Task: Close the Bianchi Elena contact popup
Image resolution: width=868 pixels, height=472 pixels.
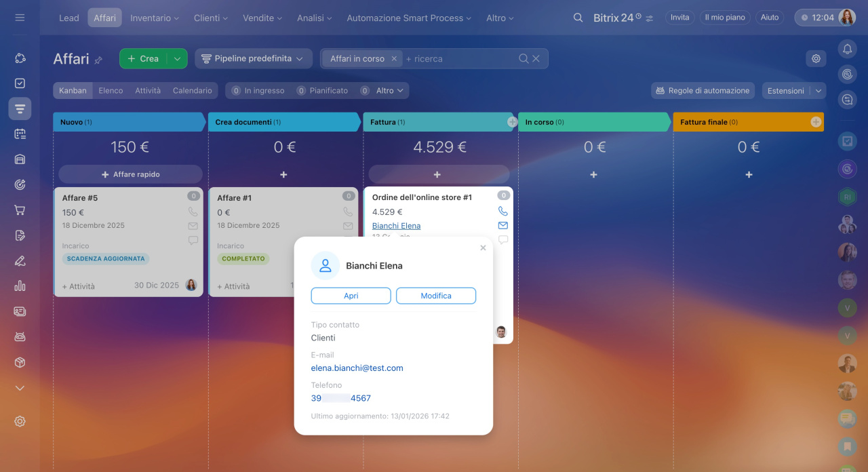Action: [483, 248]
